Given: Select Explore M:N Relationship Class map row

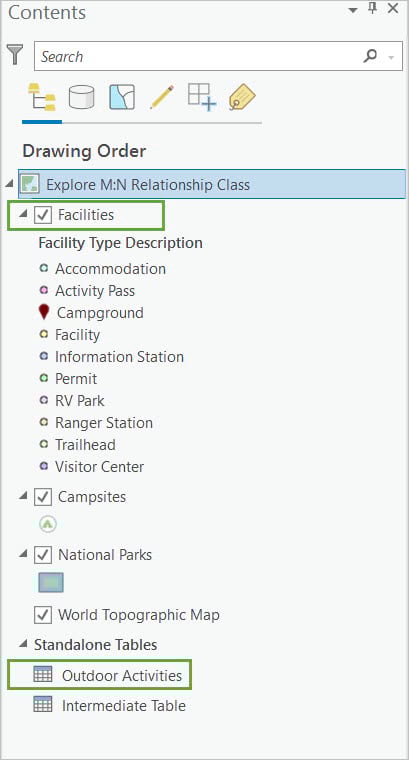Looking at the screenshot, I should pos(212,184).
